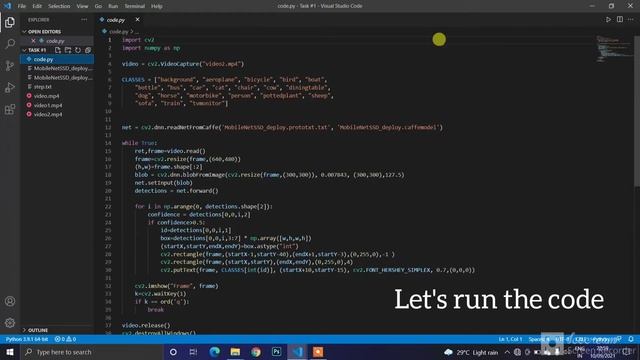Open Cortana from the taskbar

173,352
